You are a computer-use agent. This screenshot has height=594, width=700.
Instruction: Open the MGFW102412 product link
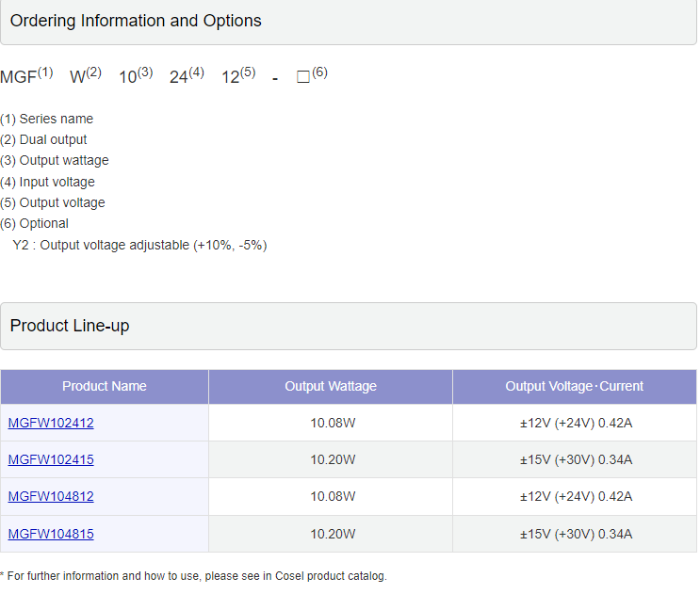pyautogui.click(x=51, y=423)
